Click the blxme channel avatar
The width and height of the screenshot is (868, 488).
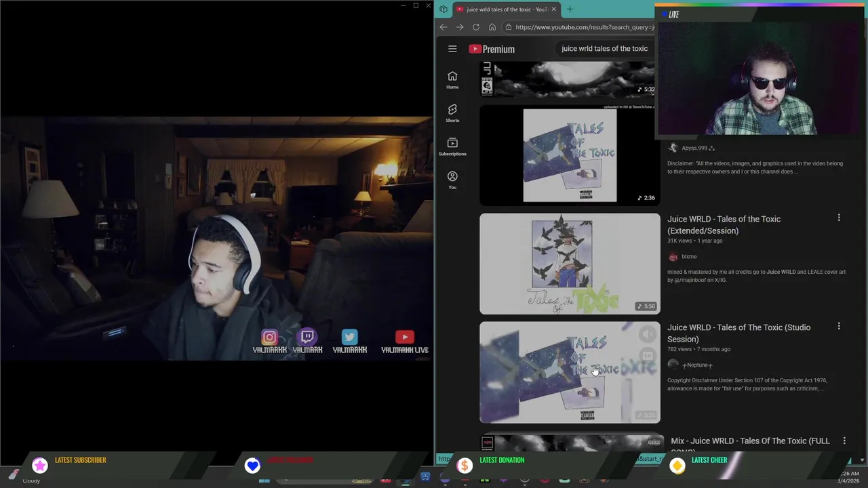point(673,257)
